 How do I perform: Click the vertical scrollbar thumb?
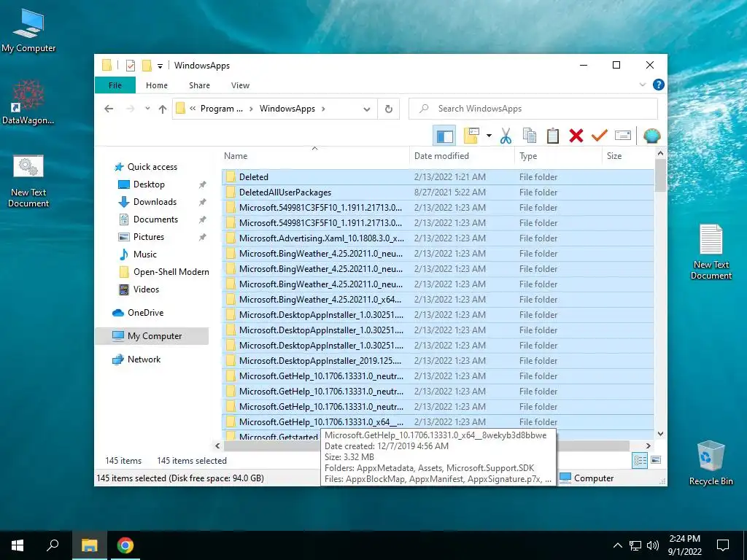pos(660,175)
